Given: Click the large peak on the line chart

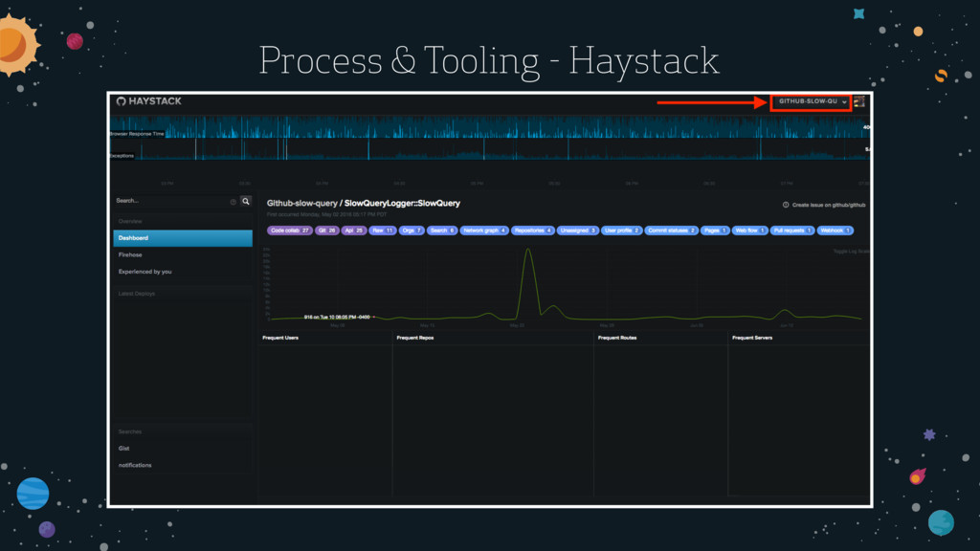Looking at the screenshot, I should click(528, 251).
